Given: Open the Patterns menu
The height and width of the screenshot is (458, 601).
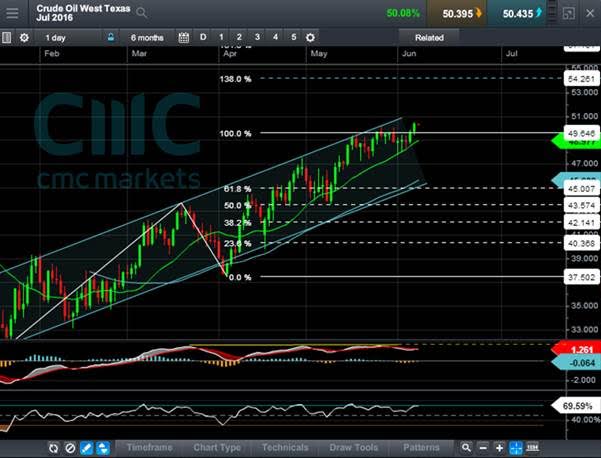Looking at the screenshot, I should click(421, 447).
